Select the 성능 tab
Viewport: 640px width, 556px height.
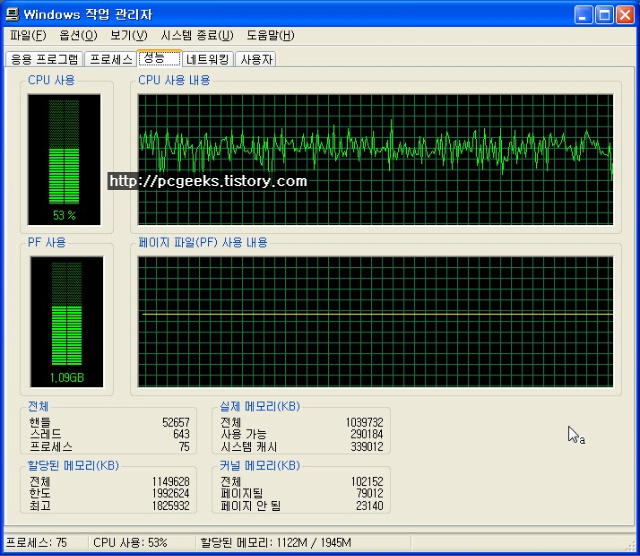point(160,58)
